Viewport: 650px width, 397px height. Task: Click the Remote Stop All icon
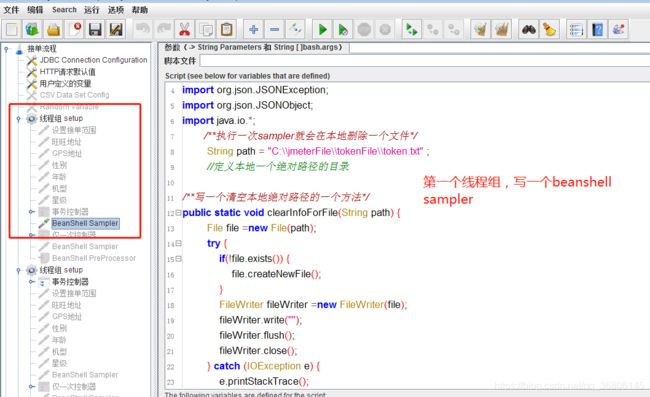pos(433,29)
